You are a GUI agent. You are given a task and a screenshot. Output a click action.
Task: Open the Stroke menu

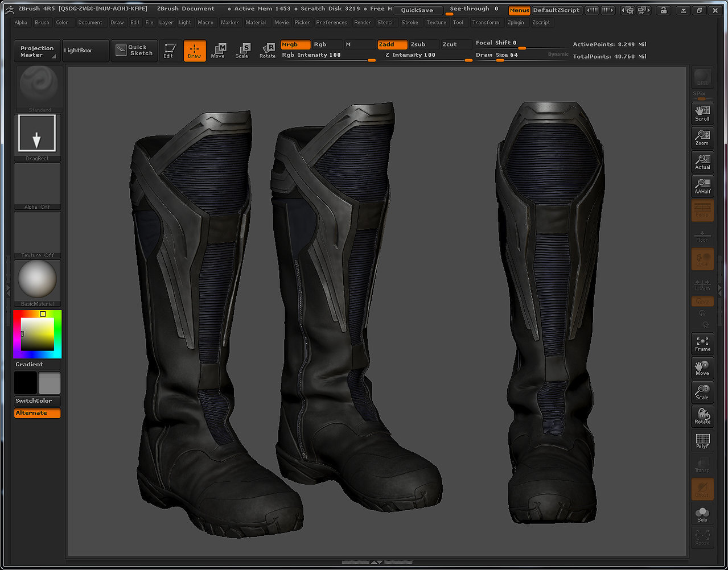point(410,23)
